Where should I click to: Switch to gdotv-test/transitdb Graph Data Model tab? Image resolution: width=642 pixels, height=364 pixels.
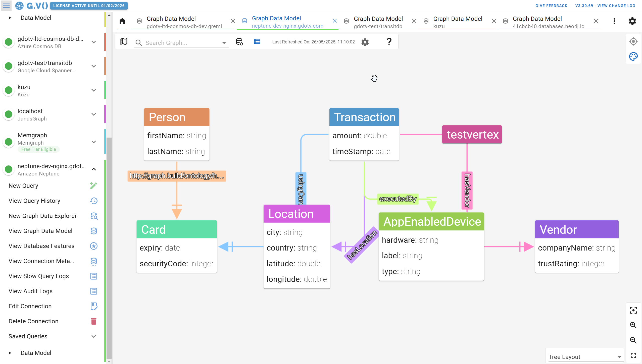pos(378,22)
